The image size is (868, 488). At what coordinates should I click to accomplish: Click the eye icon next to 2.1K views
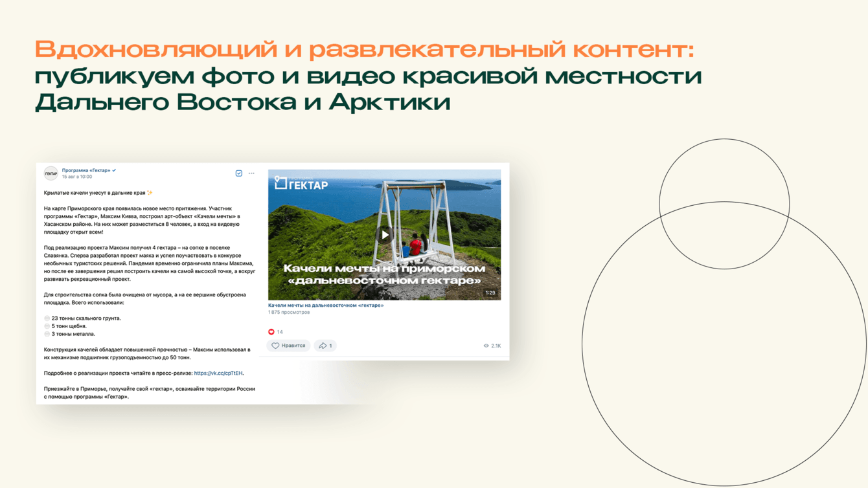pyautogui.click(x=486, y=346)
